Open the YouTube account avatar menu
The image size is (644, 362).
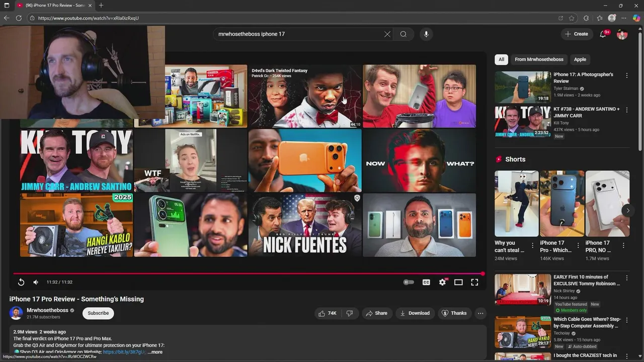click(622, 34)
